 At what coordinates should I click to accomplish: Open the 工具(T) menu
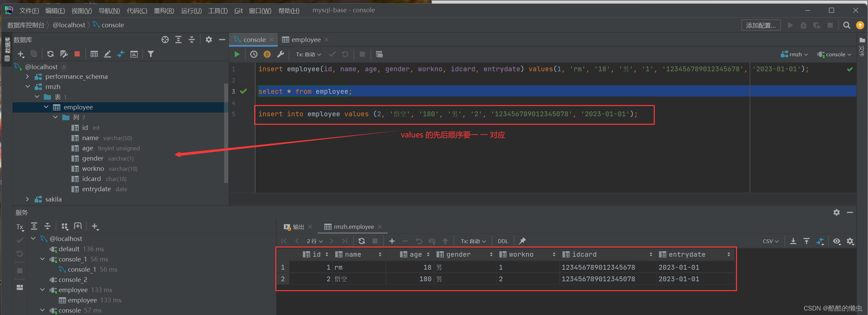[218, 11]
